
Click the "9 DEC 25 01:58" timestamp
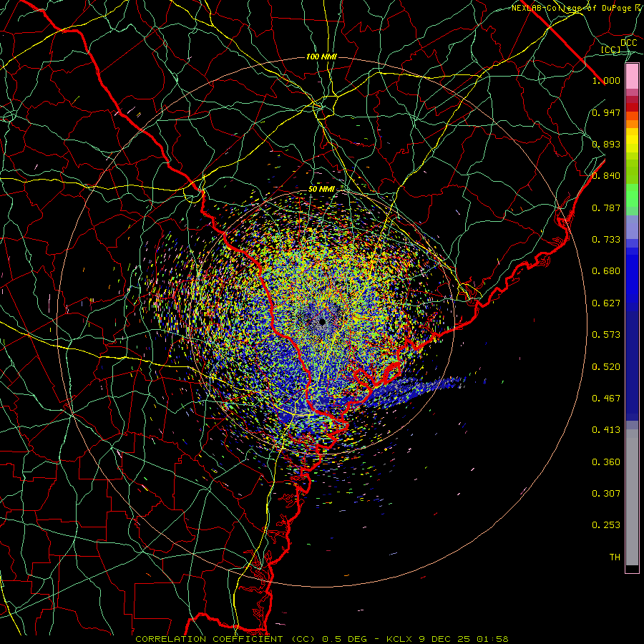tap(464, 639)
